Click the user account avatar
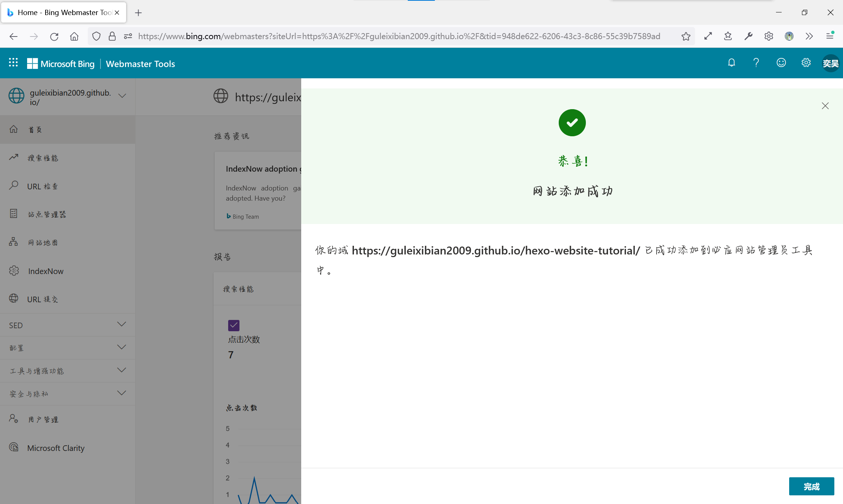This screenshot has width=843, height=504. [x=830, y=63]
